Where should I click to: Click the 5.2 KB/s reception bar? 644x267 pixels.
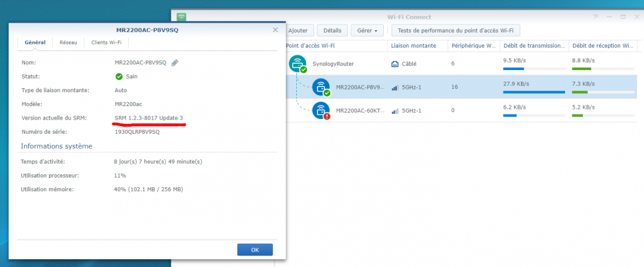point(603,115)
